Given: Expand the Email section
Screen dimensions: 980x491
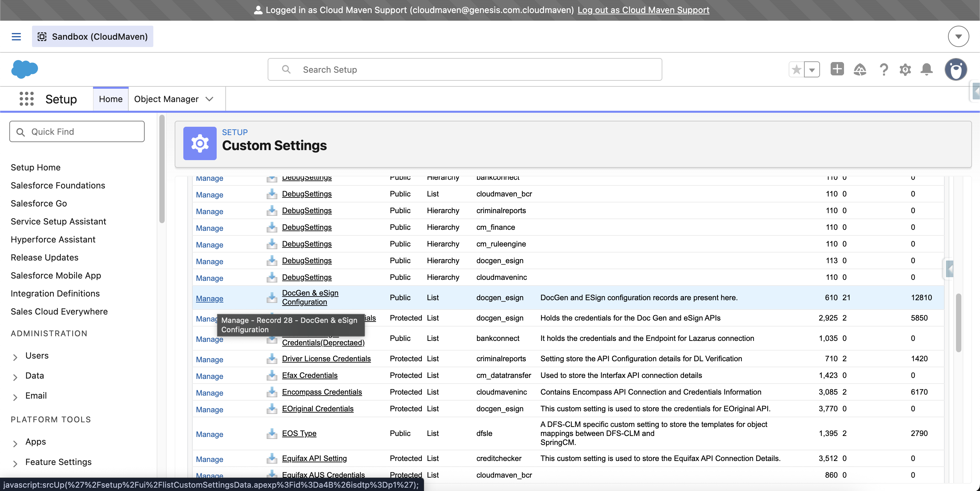Looking at the screenshot, I should 15,397.
